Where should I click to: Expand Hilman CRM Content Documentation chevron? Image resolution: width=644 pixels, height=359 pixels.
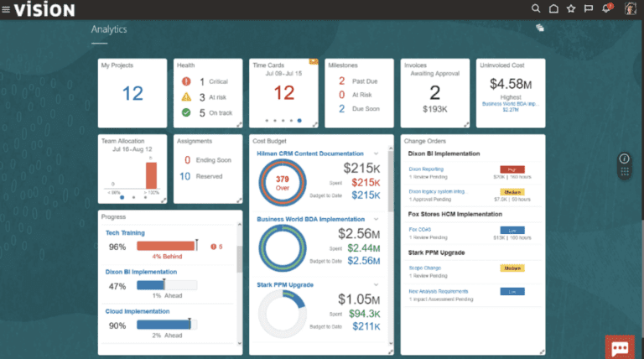pos(376,153)
